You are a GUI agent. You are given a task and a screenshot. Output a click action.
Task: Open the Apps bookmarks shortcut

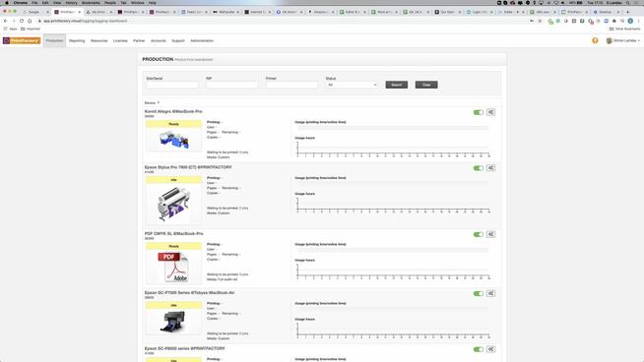pyautogui.click(x=10, y=29)
